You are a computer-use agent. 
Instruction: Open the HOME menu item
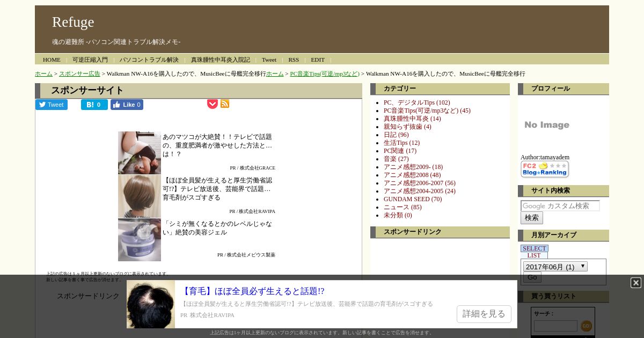(52, 60)
